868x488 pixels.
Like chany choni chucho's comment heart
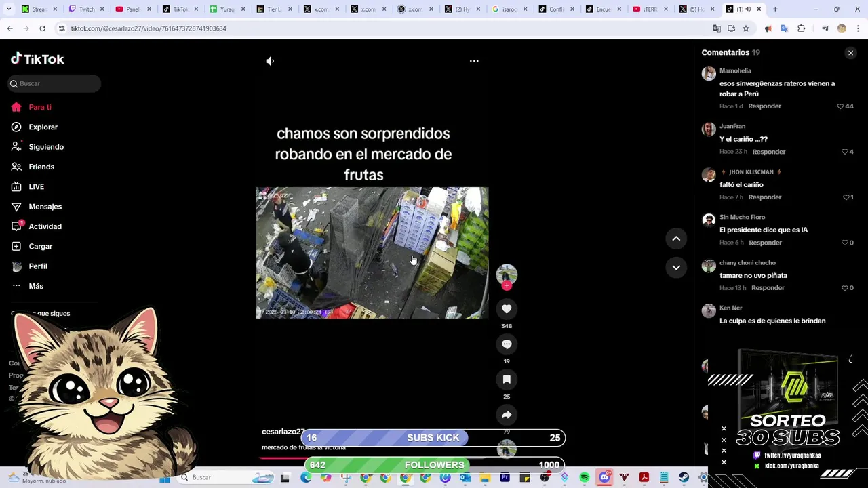[844, 288]
